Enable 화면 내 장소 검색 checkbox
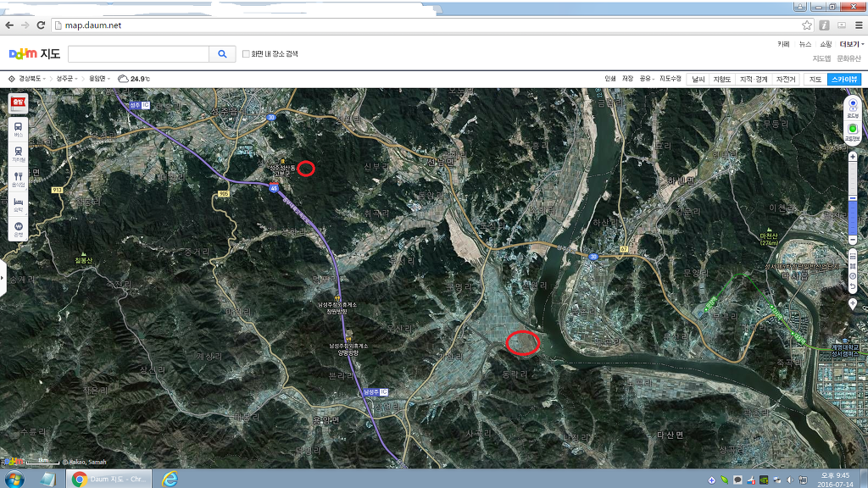The height and width of the screenshot is (488, 868). (246, 54)
